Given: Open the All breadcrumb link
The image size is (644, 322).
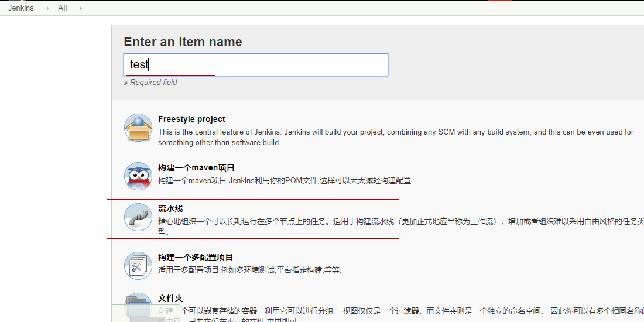Looking at the screenshot, I should point(63,8).
